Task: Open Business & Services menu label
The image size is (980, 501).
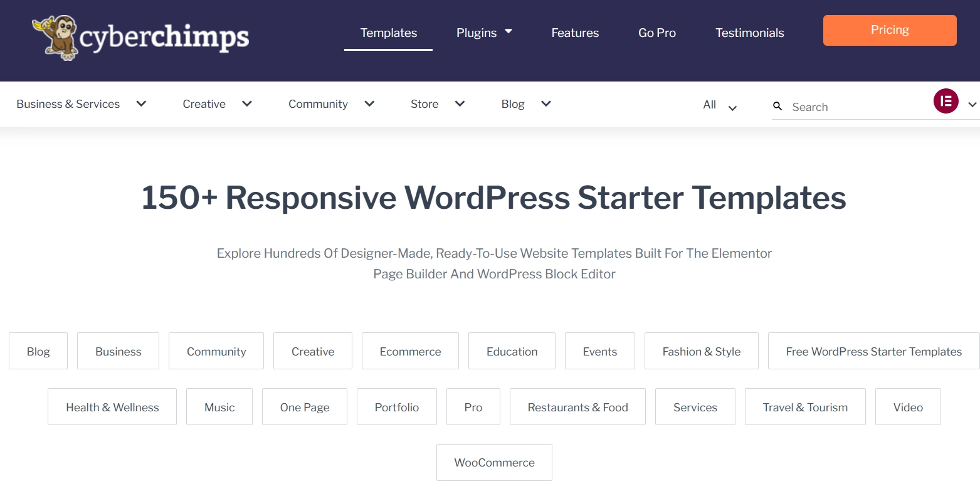Action: pyautogui.click(x=68, y=104)
